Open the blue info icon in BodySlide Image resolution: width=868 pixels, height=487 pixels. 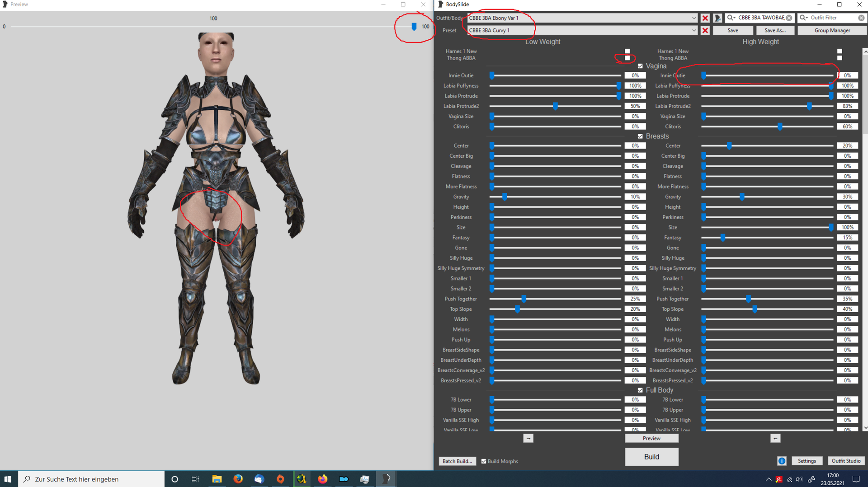click(x=782, y=461)
